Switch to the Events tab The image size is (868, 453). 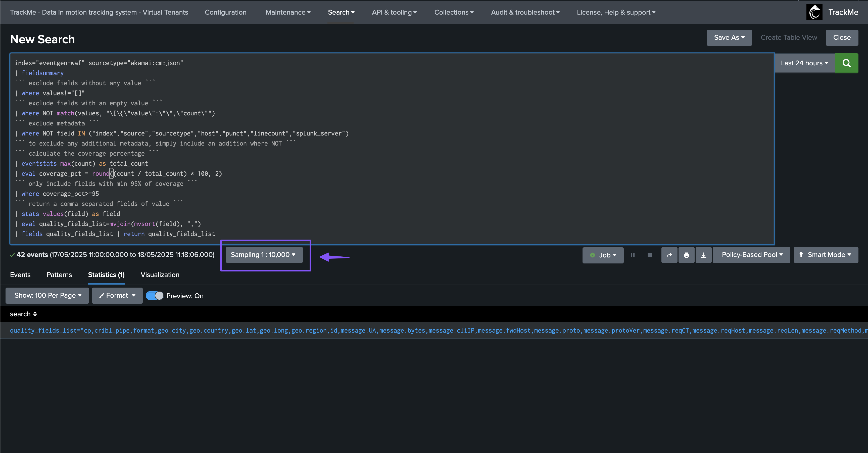click(x=20, y=275)
